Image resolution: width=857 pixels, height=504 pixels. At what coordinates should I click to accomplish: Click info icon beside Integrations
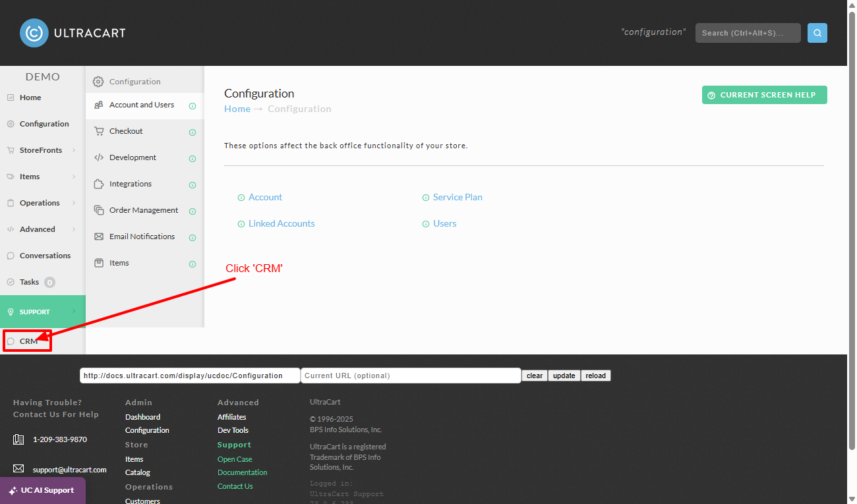(x=192, y=185)
